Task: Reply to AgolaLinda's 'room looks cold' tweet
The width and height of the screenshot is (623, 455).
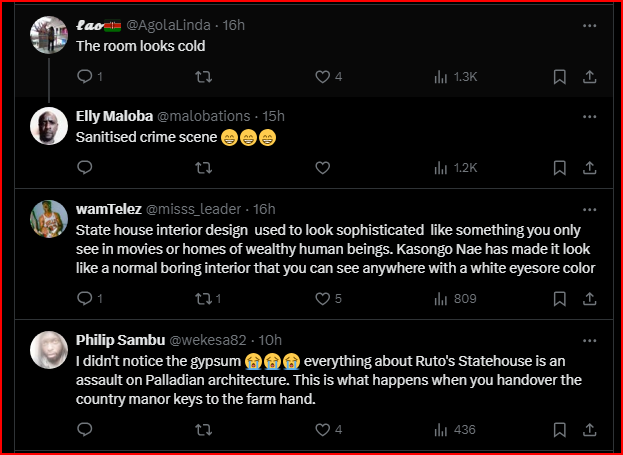Action: tap(84, 76)
